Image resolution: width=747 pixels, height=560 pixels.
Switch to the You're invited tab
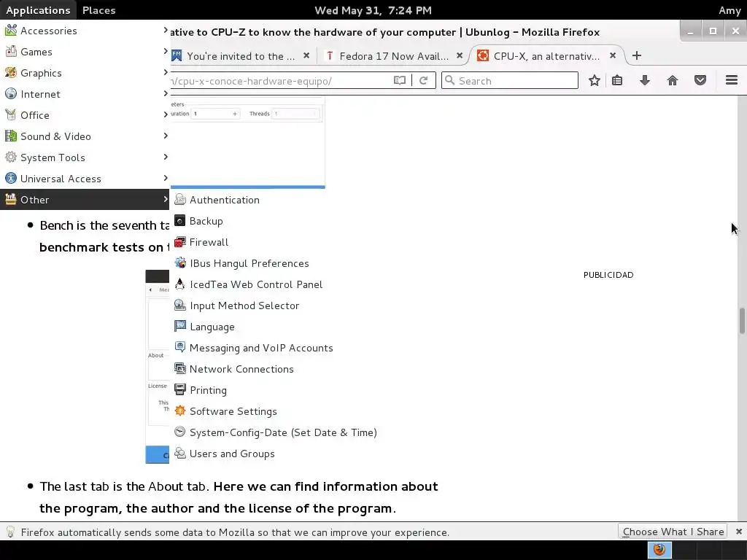tap(241, 56)
